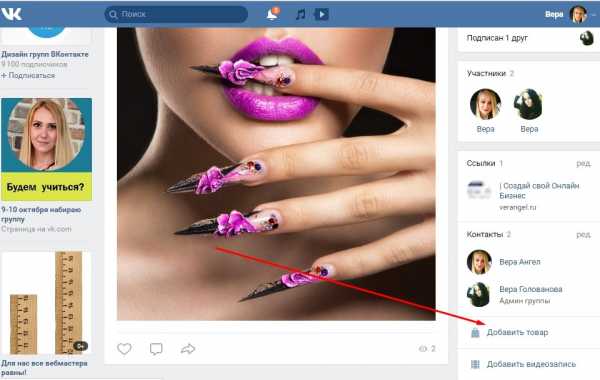
Task: Open contact Вера Ангел
Action: click(x=520, y=262)
